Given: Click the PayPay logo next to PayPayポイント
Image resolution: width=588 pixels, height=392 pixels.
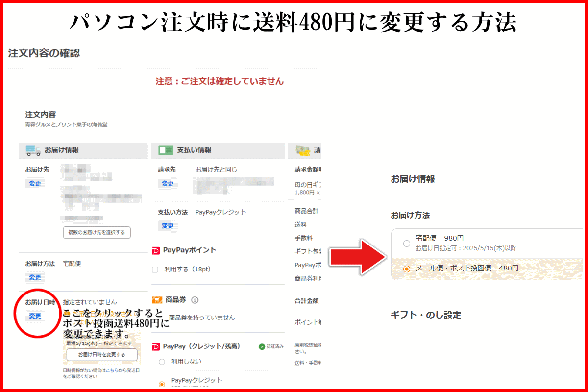Looking at the screenshot, I should [156, 250].
